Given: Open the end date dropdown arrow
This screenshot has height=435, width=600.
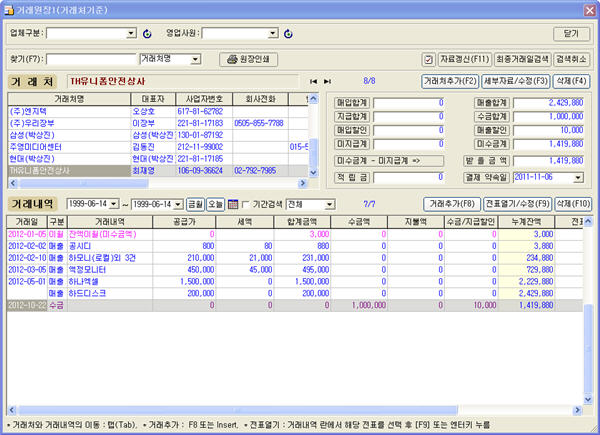Looking at the screenshot, I should pos(178,204).
